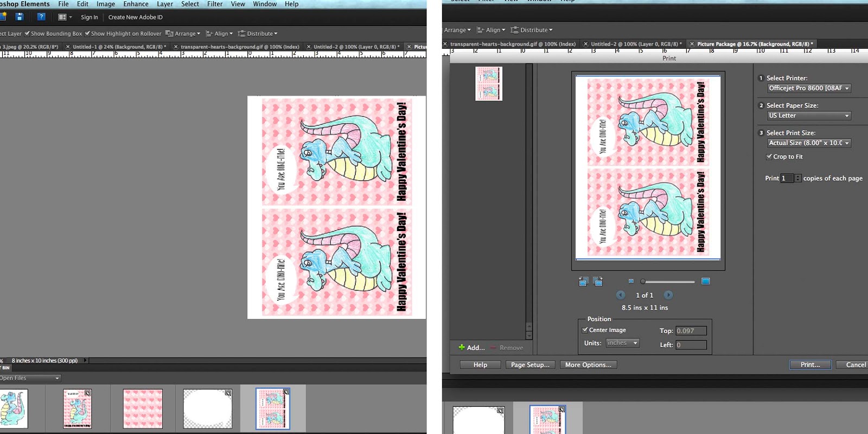Open the US Letter paper size dropdown
Image resolution: width=868 pixels, height=434 pixels.
[809, 116]
